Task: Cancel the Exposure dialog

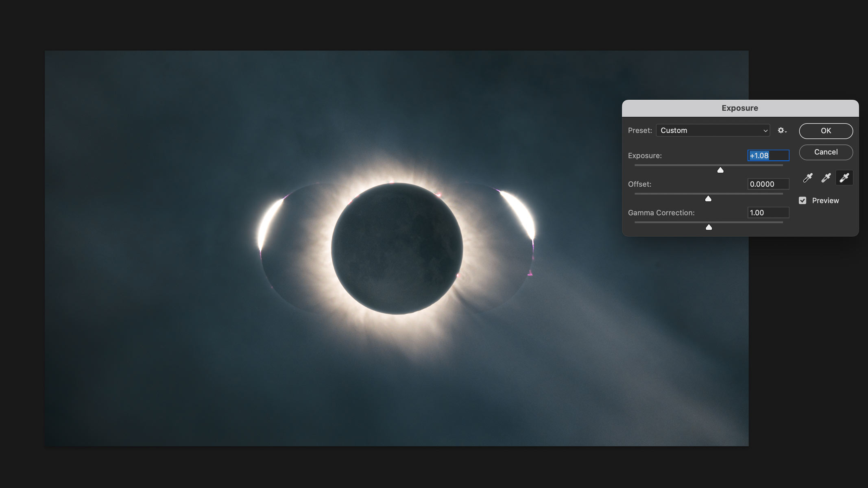Action: 826,152
